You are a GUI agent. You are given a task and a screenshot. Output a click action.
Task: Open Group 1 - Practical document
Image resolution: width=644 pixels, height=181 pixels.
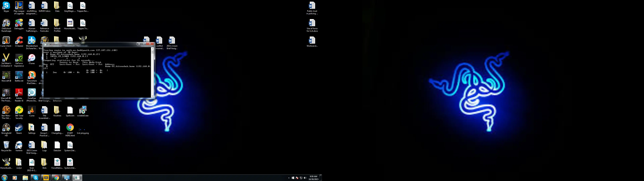coord(44,130)
